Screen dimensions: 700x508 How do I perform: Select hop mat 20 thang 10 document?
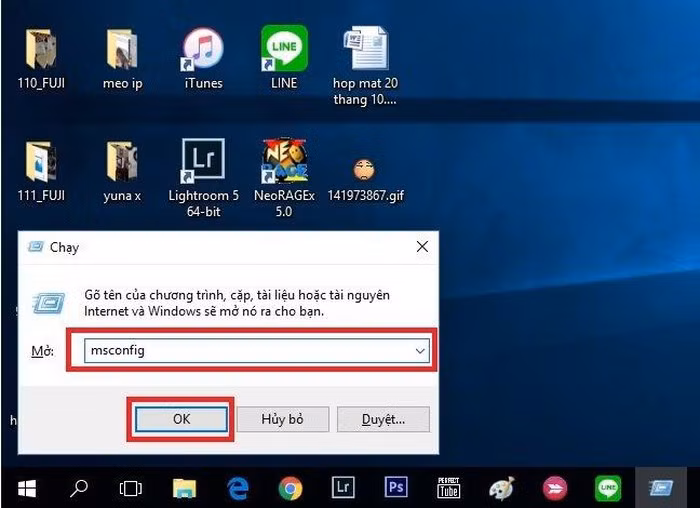(x=365, y=66)
